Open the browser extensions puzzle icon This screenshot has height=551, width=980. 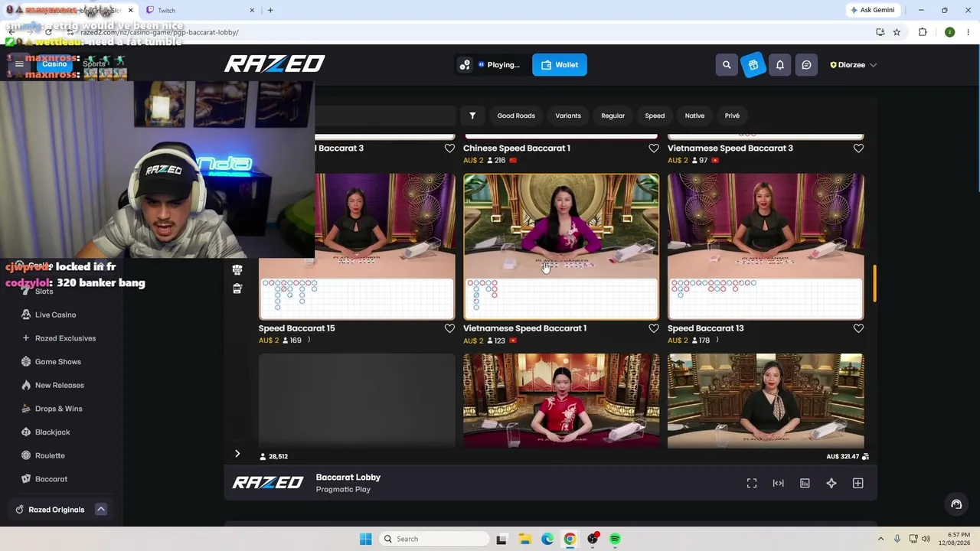point(923,32)
